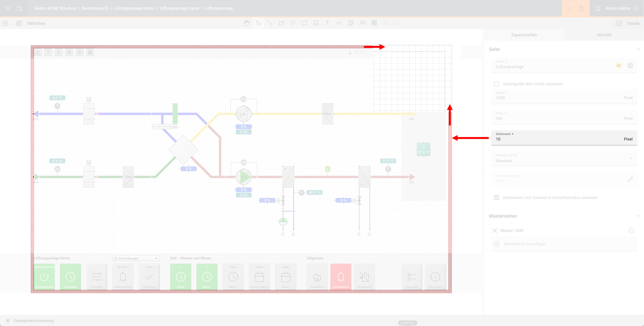Click Masterseite hinzufügen
The height and width of the screenshot is (326, 644).
[564, 244]
